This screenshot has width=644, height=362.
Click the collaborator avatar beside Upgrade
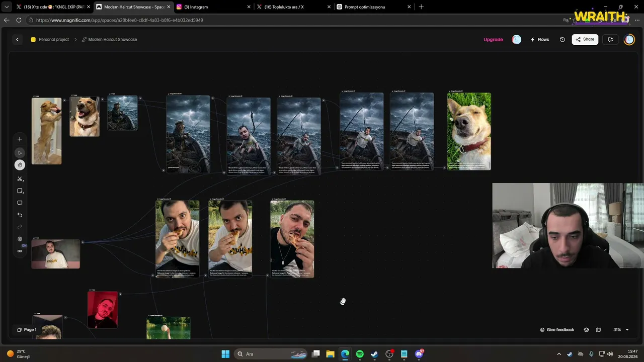517,39
